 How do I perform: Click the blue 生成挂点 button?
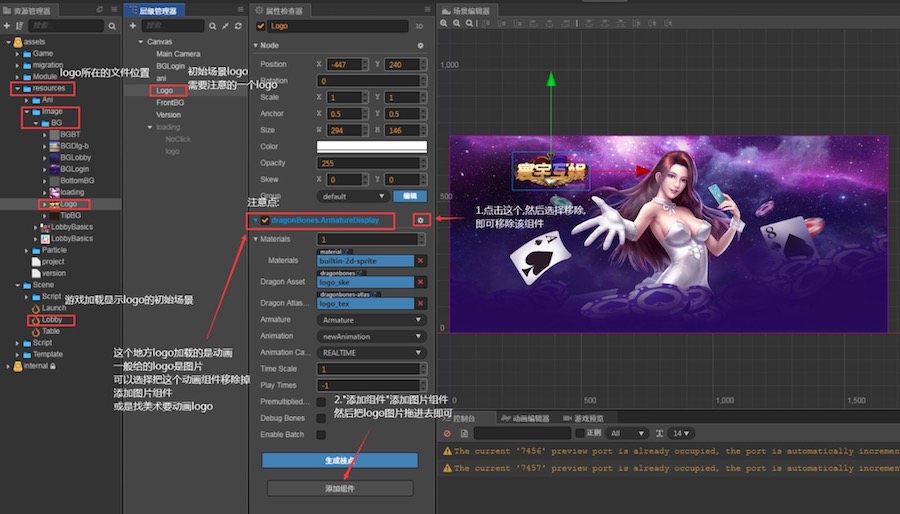click(339, 460)
